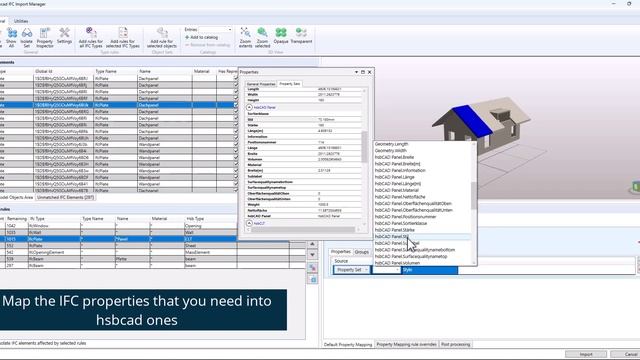Screen dimensions: 640x360
Task: Open the Entries catalog dropdown
Action: click(x=230, y=29)
